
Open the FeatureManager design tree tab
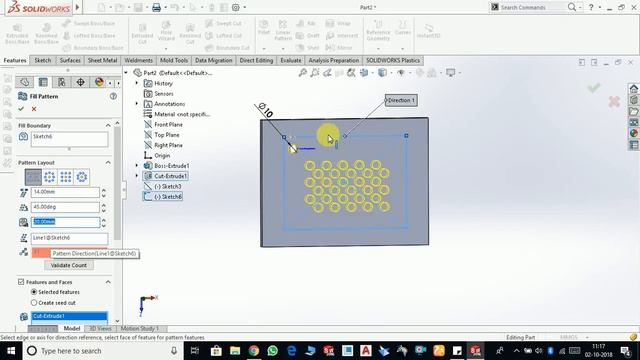point(24,82)
